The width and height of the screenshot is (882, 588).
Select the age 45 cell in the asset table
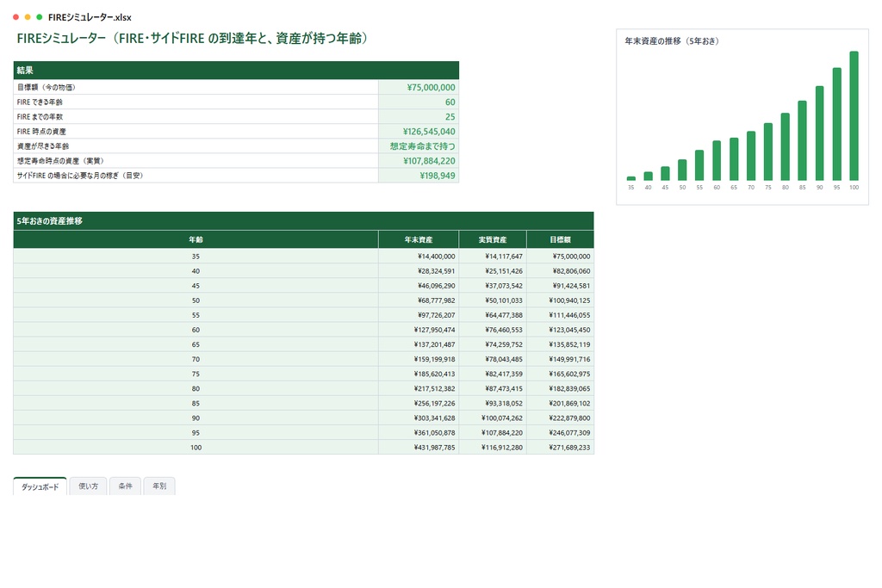pyautogui.click(x=196, y=286)
